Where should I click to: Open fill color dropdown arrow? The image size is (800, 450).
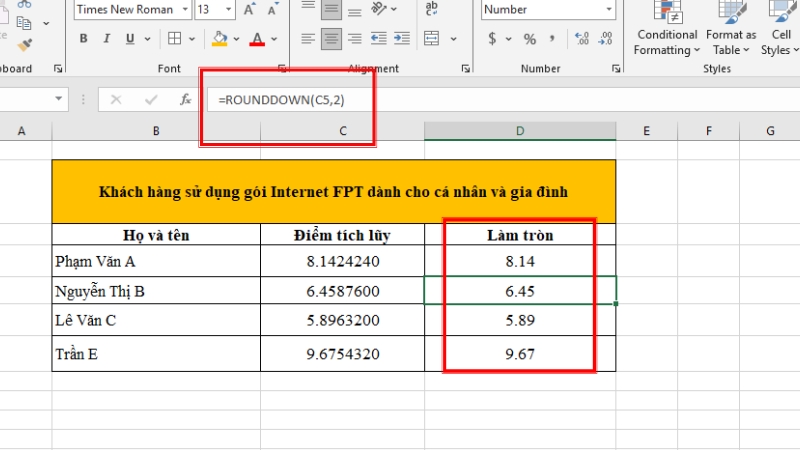pyautogui.click(x=236, y=39)
